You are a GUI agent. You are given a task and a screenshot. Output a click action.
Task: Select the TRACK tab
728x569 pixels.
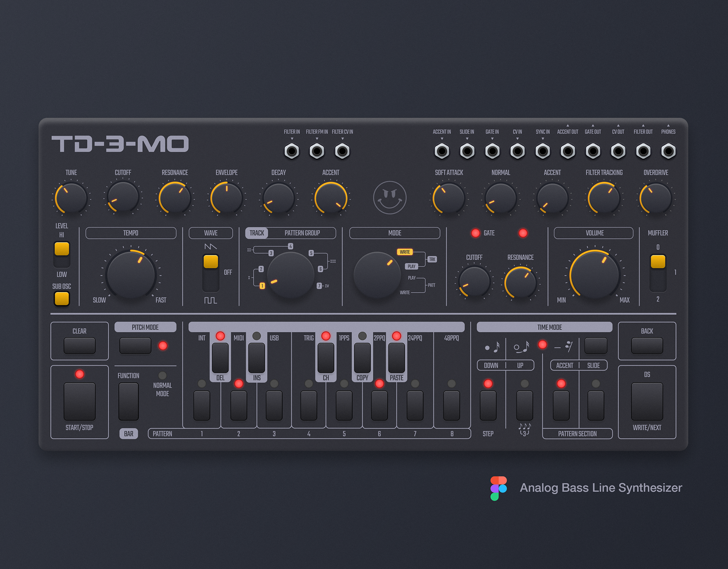(x=257, y=233)
